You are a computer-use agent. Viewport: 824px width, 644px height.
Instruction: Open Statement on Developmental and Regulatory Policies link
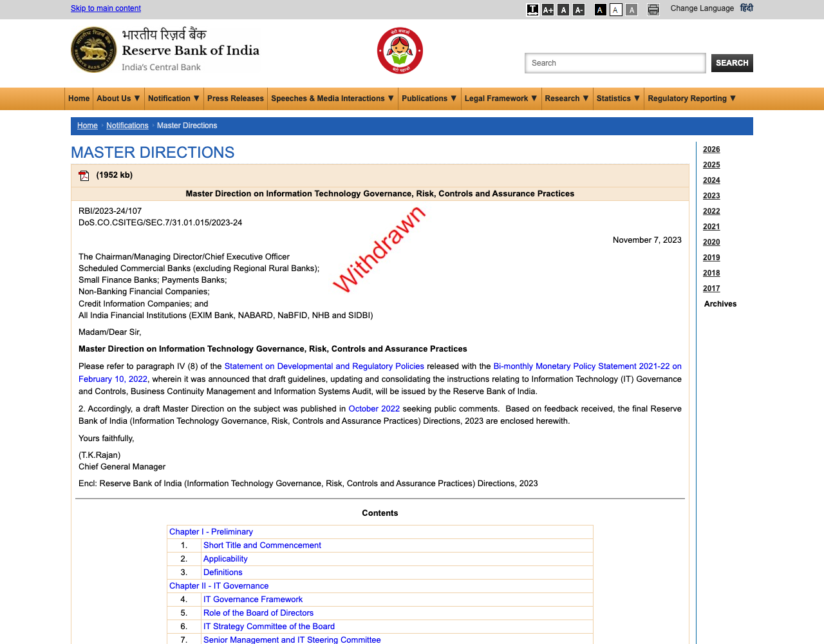[x=324, y=366]
